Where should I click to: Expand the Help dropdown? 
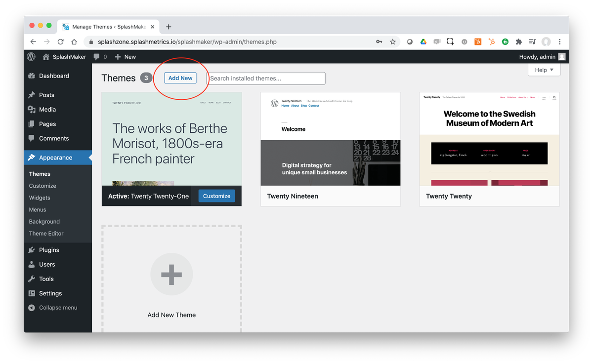[544, 70]
